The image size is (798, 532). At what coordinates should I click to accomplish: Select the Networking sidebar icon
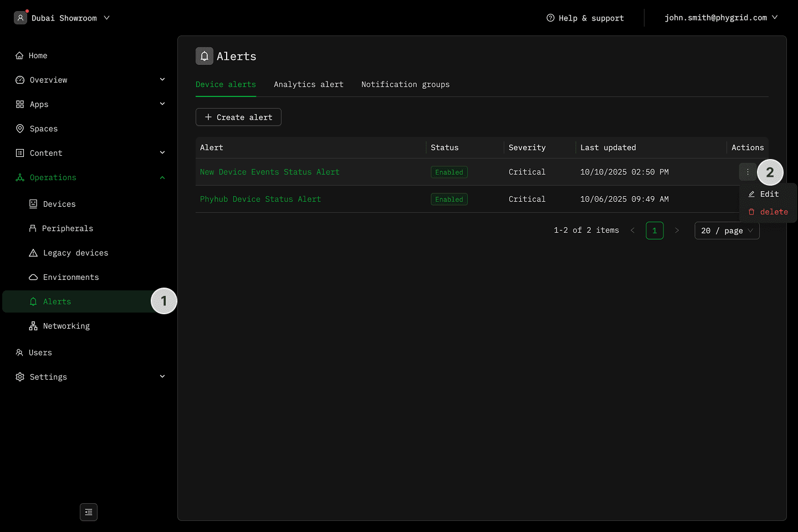pos(33,326)
